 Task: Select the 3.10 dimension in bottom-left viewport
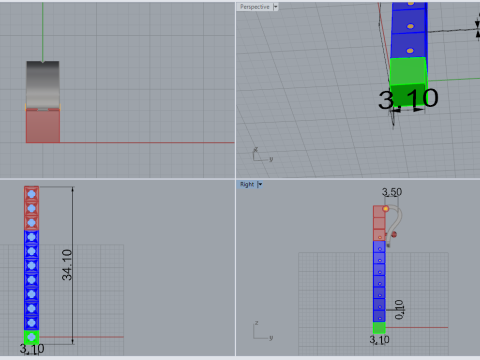(x=32, y=349)
